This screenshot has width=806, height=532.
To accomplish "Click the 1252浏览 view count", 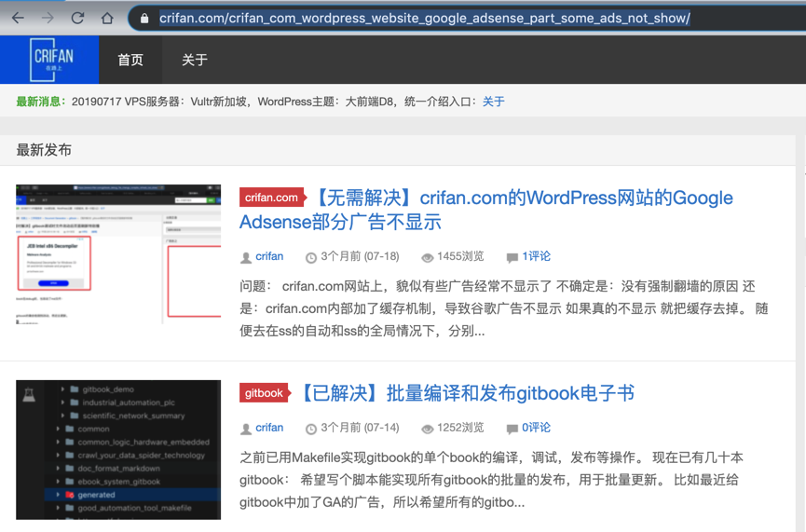I will click(460, 428).
